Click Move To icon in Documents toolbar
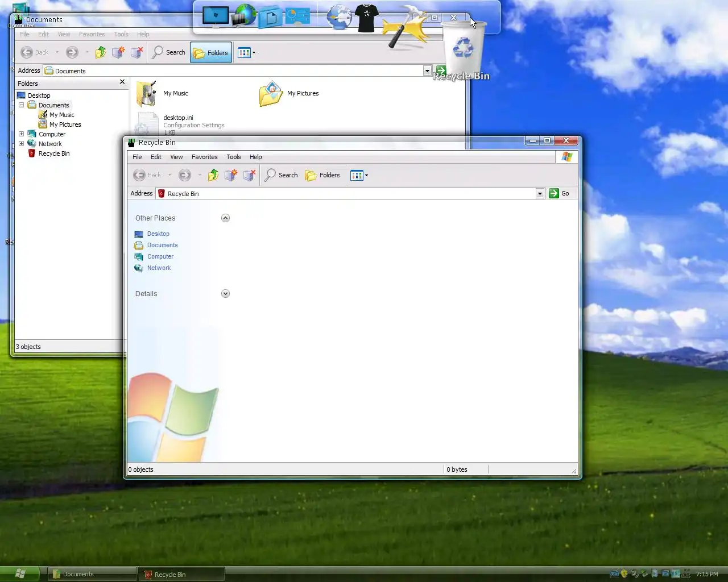This screenshot has height=582, width=728. [118, 52]
